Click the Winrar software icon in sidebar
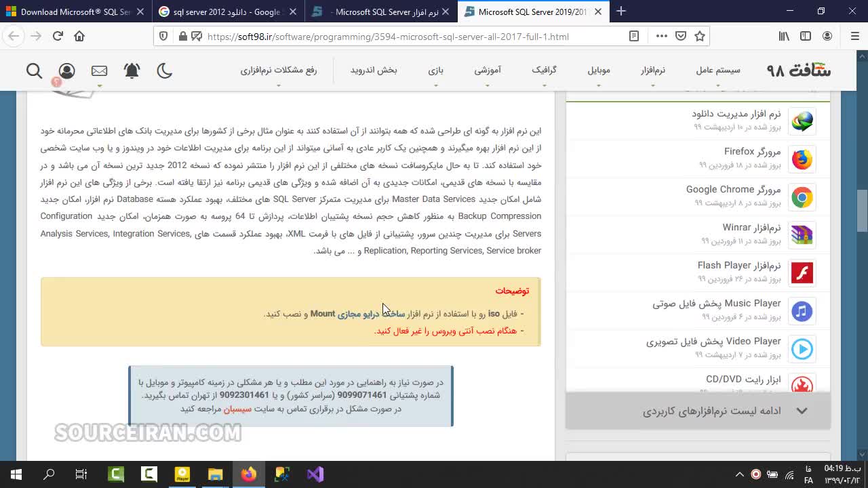Image resolution: width=868 pixels, height=488 pixels. pyautogui.click(x=802, y=235)
